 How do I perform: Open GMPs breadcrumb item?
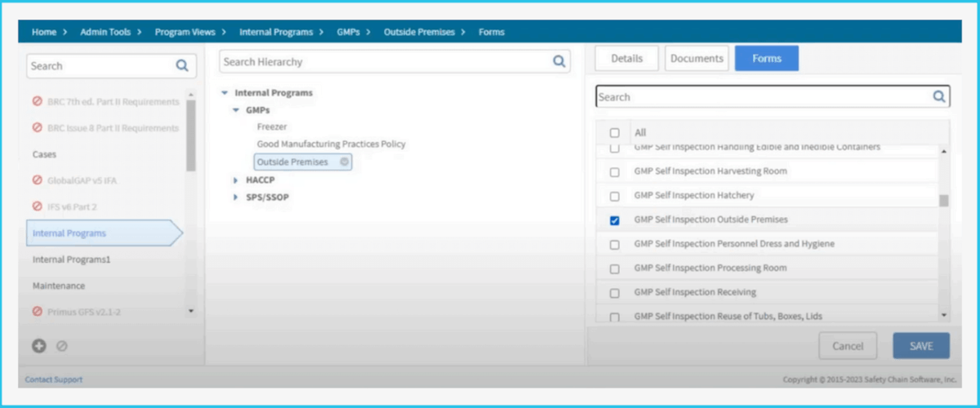[x=350, y=32]
